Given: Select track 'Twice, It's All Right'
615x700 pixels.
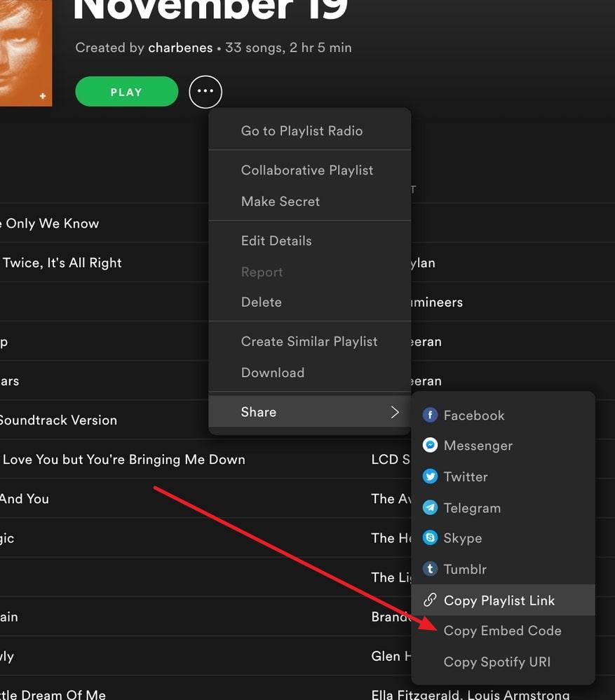Looking at the screenshot, I should (x=62, y=263).
